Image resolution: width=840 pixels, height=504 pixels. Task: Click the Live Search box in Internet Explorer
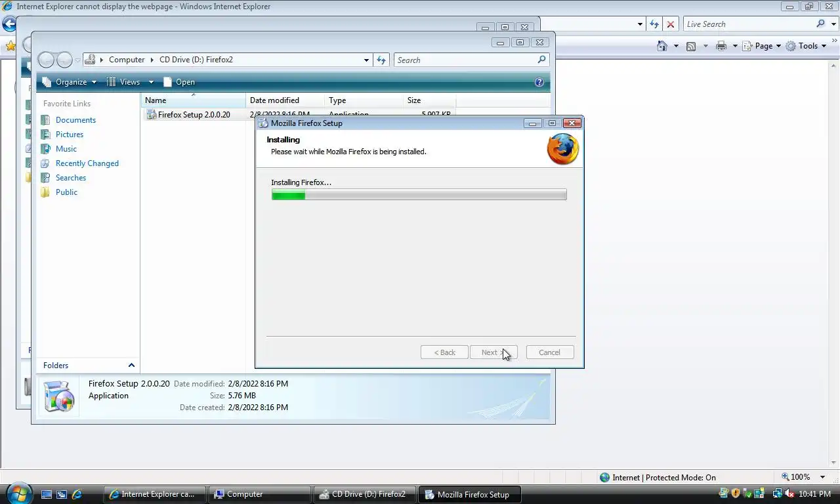[748, 24]
